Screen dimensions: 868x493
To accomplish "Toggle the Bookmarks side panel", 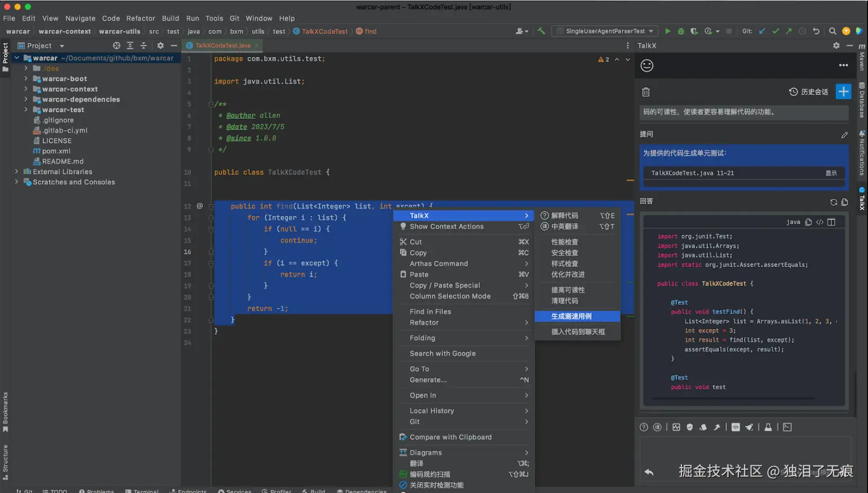I will (5, 411).
